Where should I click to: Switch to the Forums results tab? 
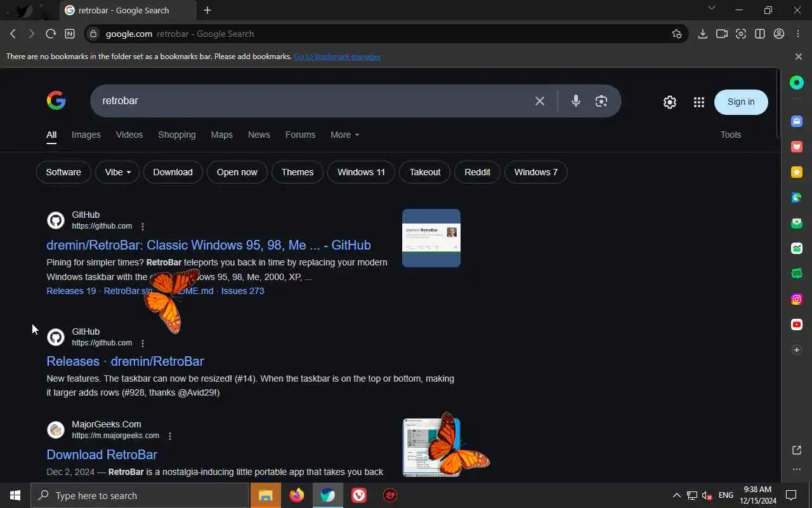[x=301, y=135]
